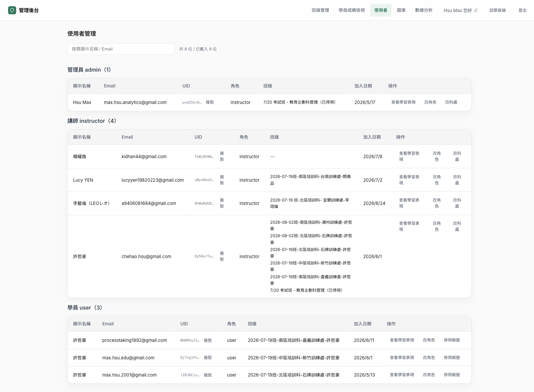Screen dimensions: 534x392
Task: Click 改角色 for admin Hsu Max
Action: [430, 102]
